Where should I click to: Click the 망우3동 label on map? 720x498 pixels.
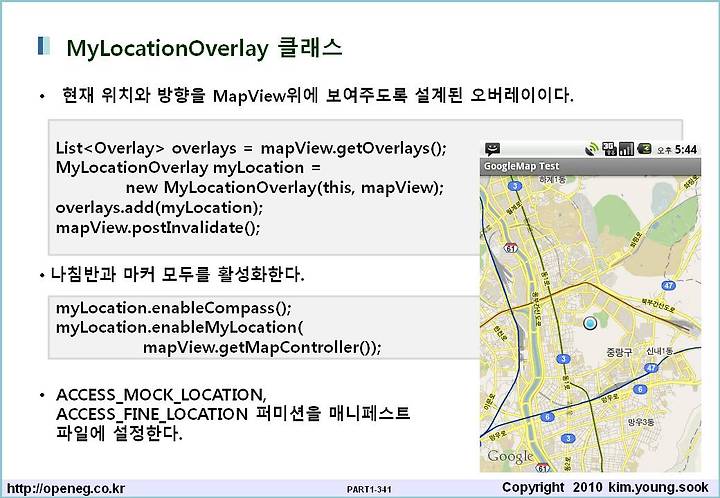pyautogui.click(x=641, y=422)
